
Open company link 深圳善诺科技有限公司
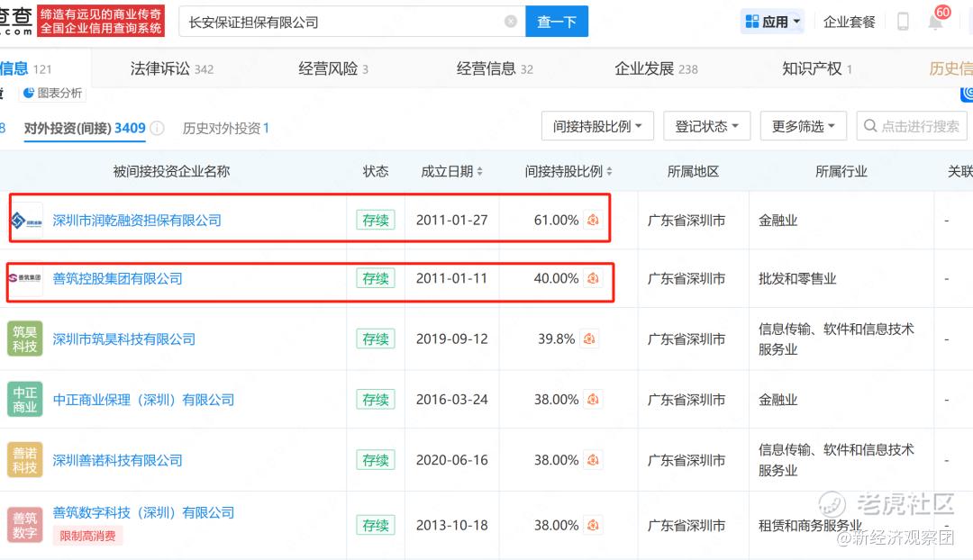click(x=117, y=460)
